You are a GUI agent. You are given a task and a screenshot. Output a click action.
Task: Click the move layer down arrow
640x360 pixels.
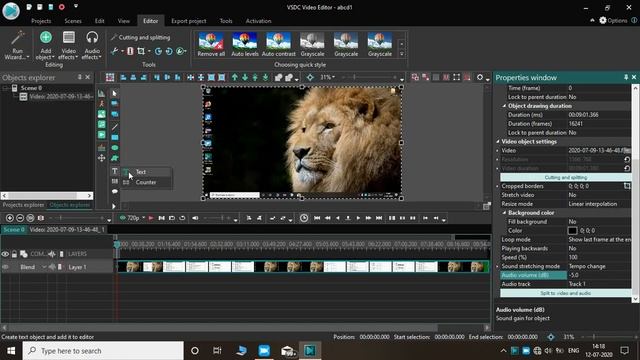tap(245, 77)
